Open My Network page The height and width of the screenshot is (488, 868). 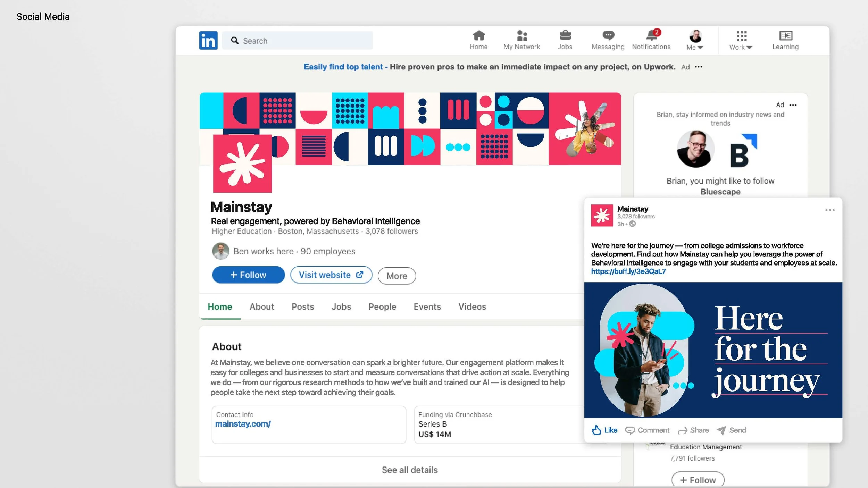point(521,40)
